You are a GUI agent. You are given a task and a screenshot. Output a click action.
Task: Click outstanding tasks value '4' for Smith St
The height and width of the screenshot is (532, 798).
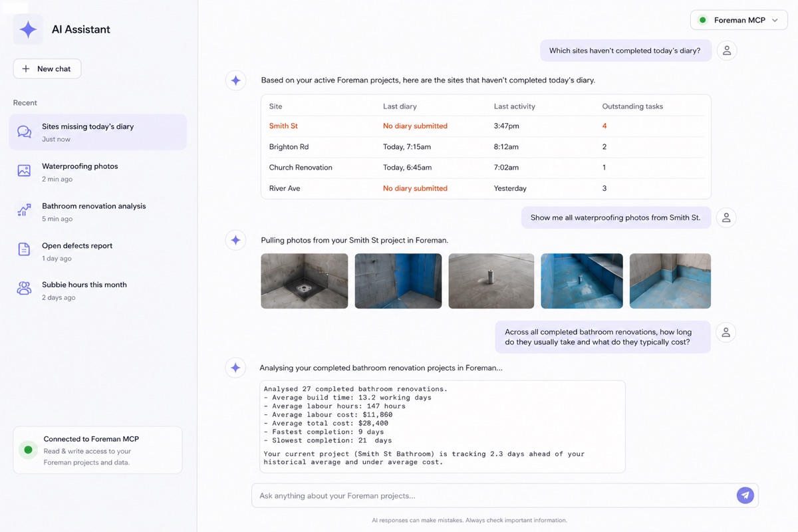pos(604,126)
